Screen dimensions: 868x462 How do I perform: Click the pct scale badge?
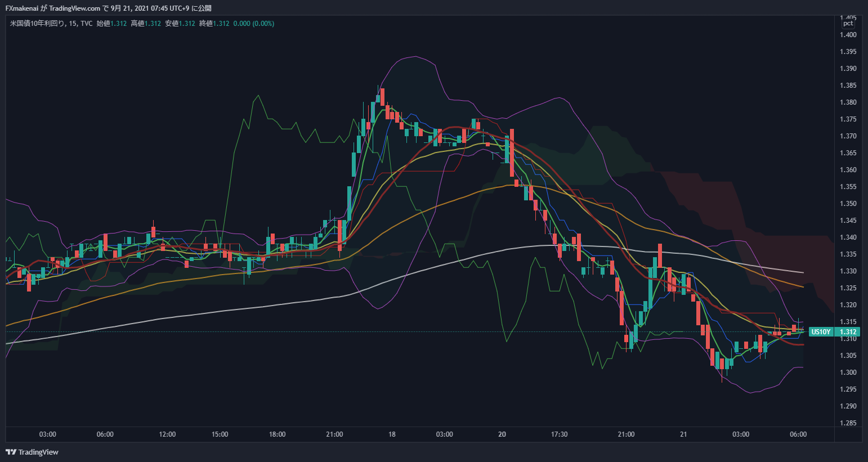(x=848, y=24)
